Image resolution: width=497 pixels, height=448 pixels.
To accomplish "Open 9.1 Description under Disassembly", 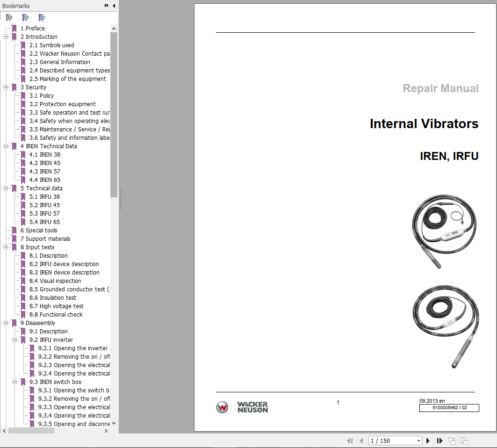I will [48, 331].
